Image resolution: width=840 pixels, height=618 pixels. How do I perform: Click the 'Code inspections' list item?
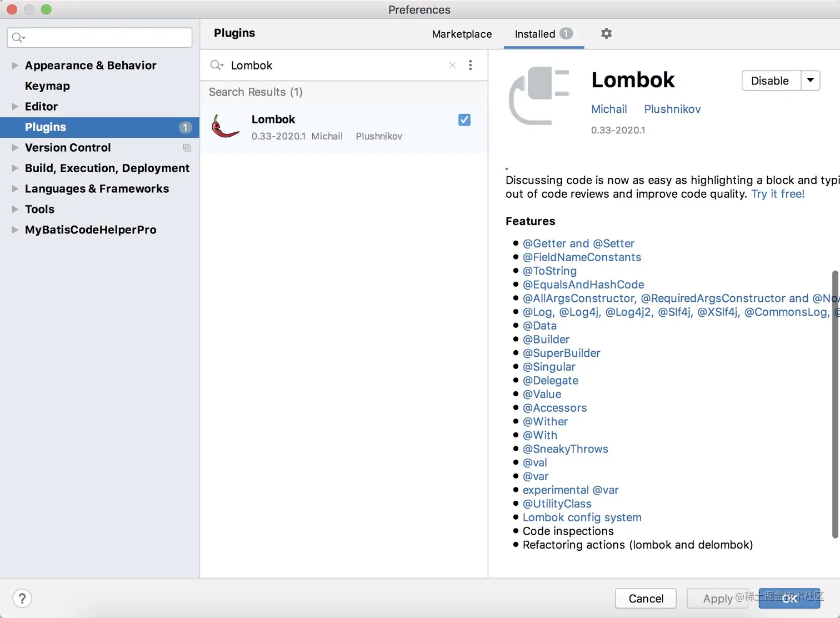(x=568, y=531)
